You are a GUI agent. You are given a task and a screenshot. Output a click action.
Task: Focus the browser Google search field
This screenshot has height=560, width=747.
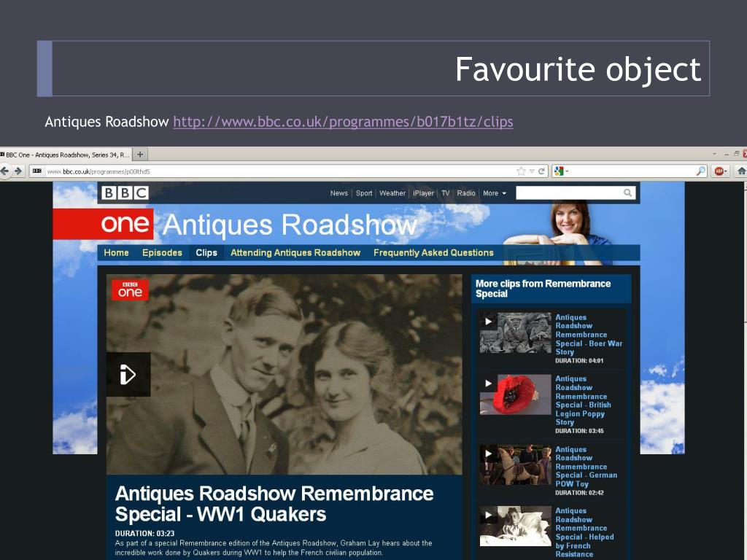click(x=632, y=171)
